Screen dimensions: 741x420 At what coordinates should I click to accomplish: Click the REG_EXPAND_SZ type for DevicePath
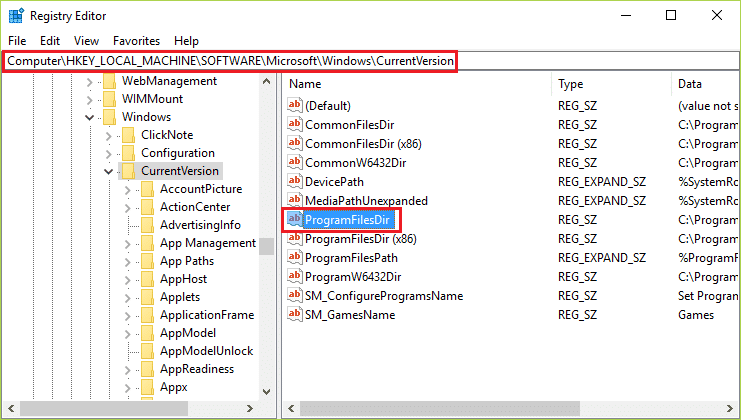(x=602, y=182)
